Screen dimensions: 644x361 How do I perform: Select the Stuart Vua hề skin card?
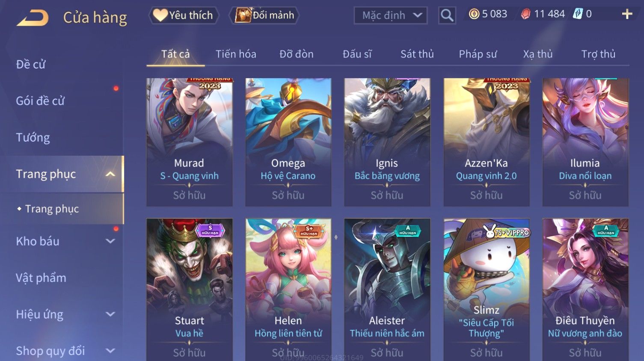click(x=190, y=290)
